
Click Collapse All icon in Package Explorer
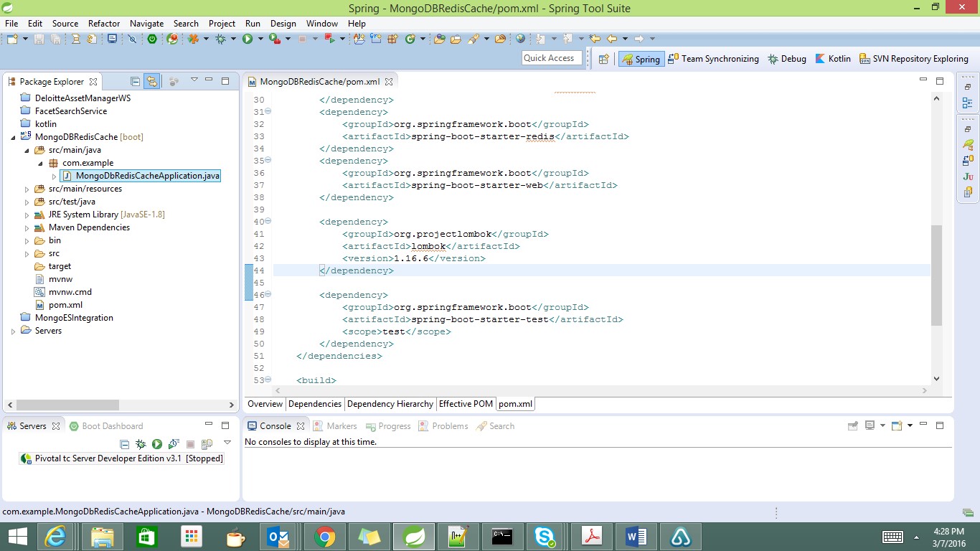coord(135,82)
